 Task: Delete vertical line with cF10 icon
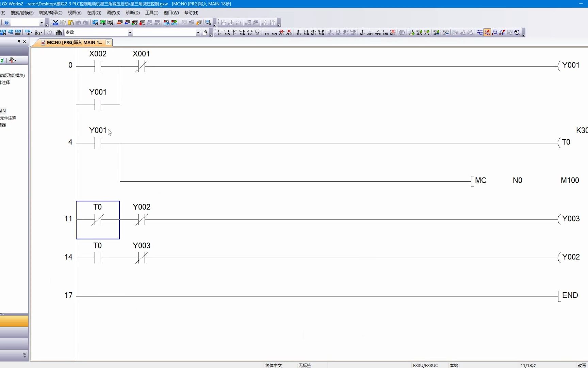(289, 32)
